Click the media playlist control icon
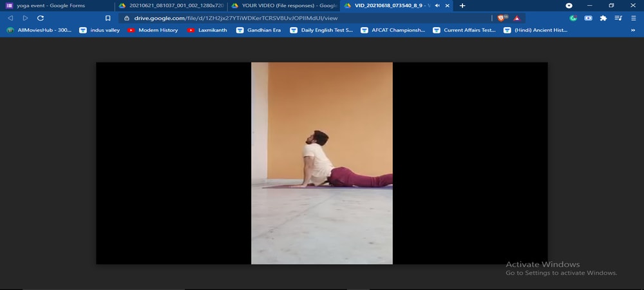644x290 pixels. tap(618, 18)
